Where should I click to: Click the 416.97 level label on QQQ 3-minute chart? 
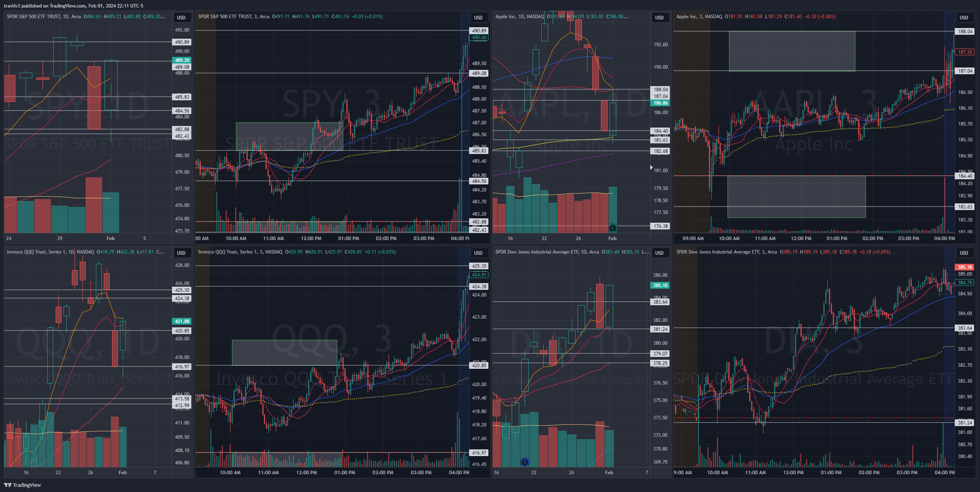[479, 453]
